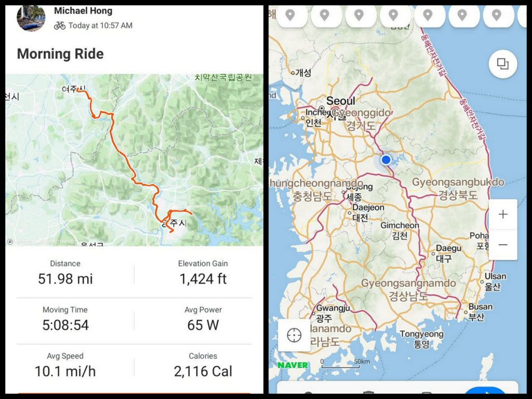Tap the Avg Speed 10.1 mi/h stat

(65, 365)
